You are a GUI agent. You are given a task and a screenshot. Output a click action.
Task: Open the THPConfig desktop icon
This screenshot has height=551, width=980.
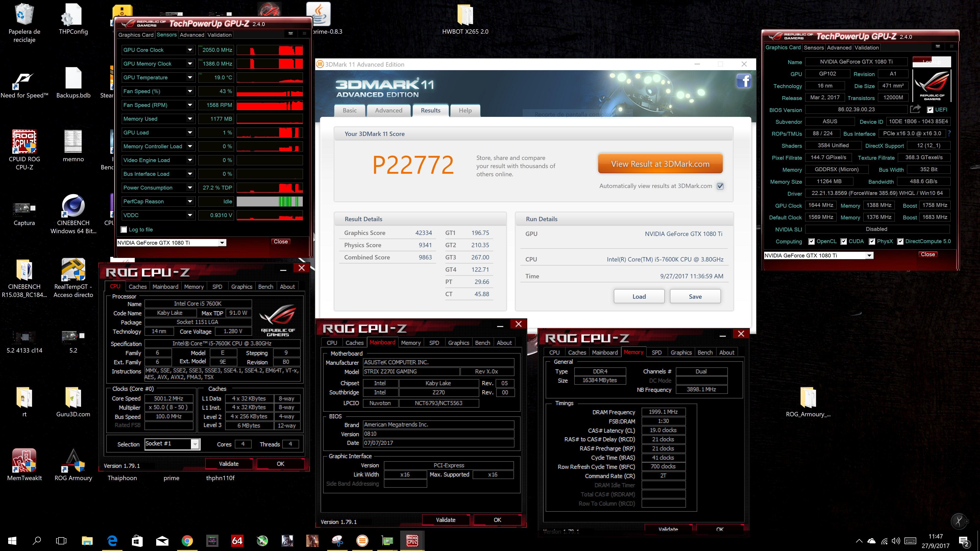coord(73,19)
